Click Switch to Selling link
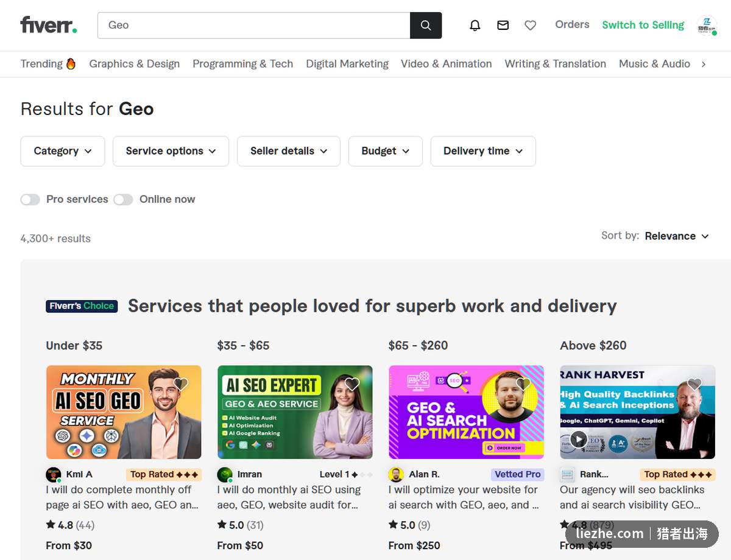Screen dimensions: 731x560 [643, 25]
